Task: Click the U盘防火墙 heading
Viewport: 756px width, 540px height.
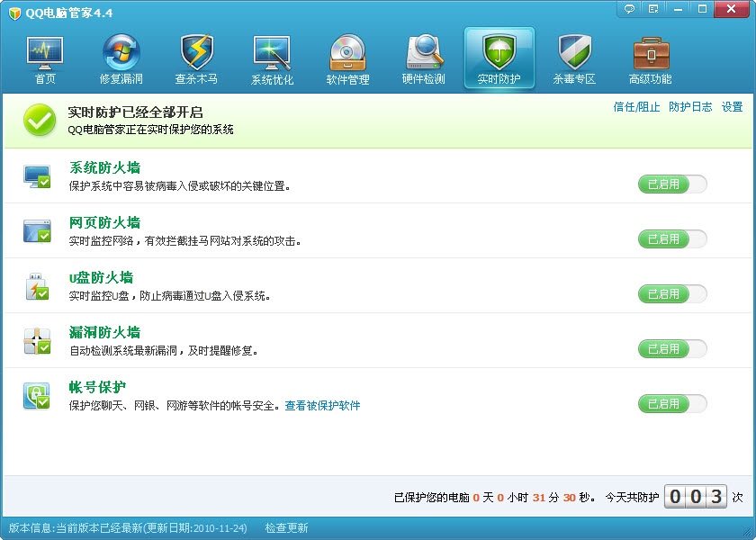Action: [101, 278]
